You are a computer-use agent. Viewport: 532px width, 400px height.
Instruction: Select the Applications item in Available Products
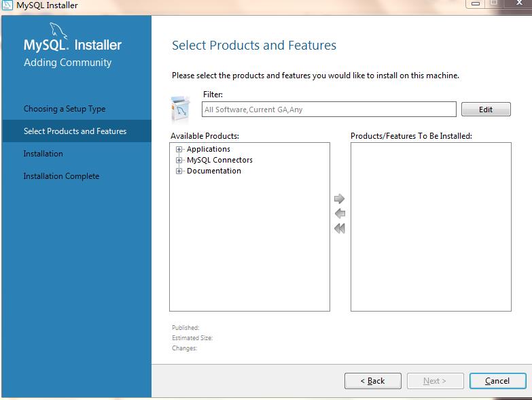coord(209,149)
